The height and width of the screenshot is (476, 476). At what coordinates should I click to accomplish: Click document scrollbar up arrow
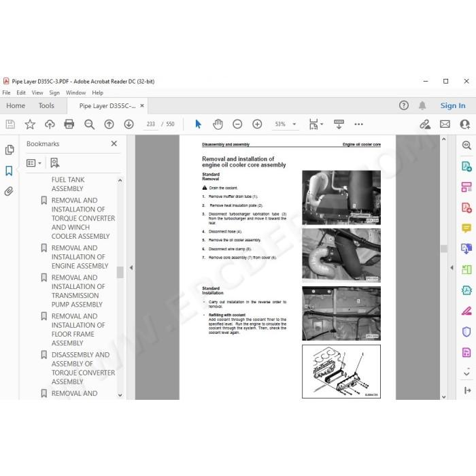[443, 139]
